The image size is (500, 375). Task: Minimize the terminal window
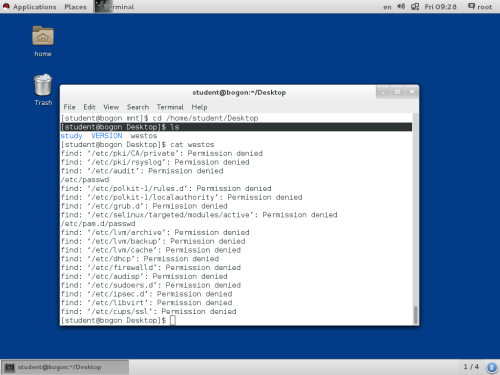(383, 92)
